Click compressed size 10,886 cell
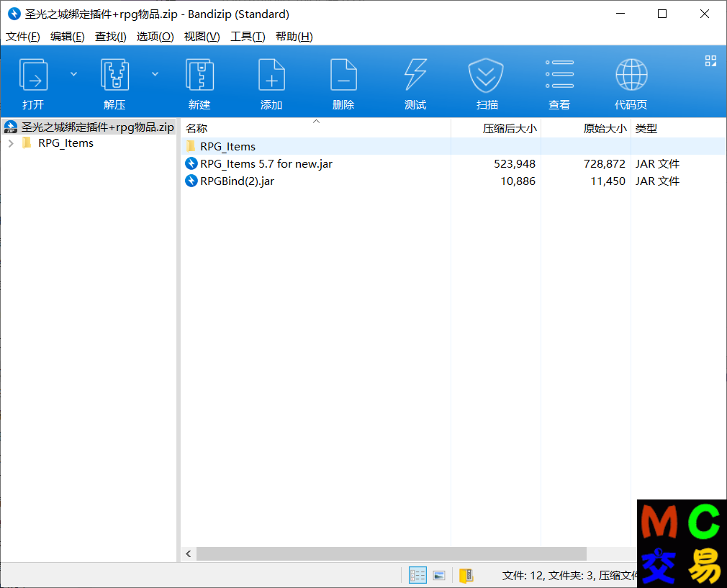The image size is (727, 588). [x=518, y=181]
